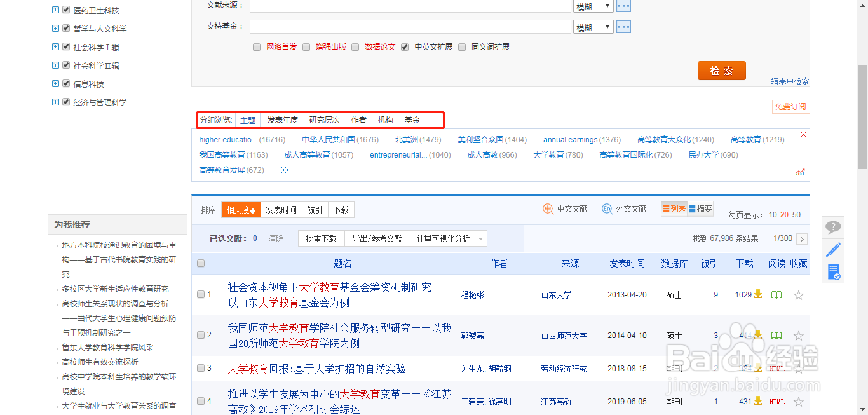Click the browse button beside 支持基金 field
The width and height of the screenshot is (868, 415).
pyautogui.click(x=623, y=27)
